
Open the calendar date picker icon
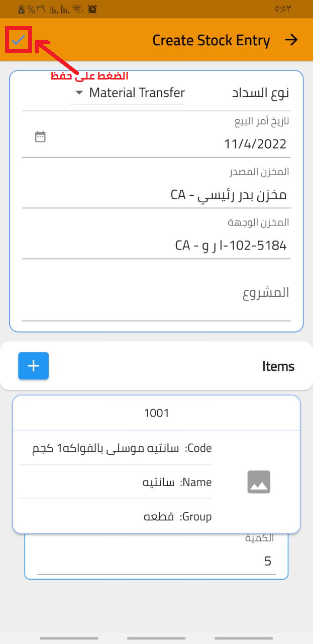coord(40,136)
